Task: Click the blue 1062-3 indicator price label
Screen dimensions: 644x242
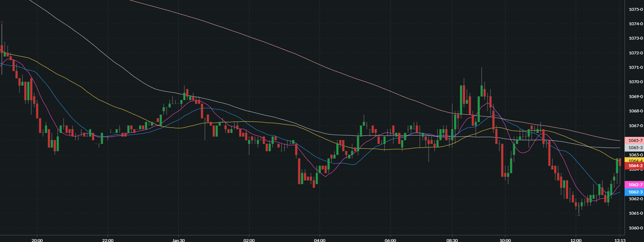Action: tap(635, 192)
